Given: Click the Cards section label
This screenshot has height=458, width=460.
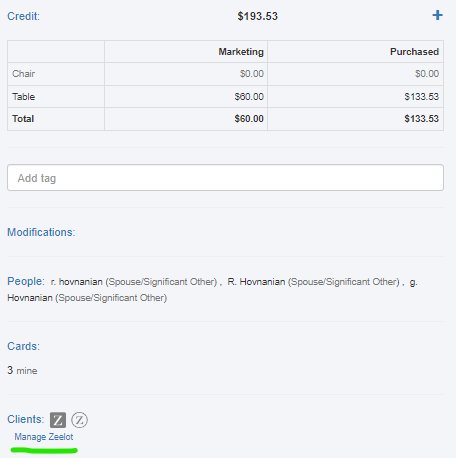Looking at the screenshot, I should 23,346.
